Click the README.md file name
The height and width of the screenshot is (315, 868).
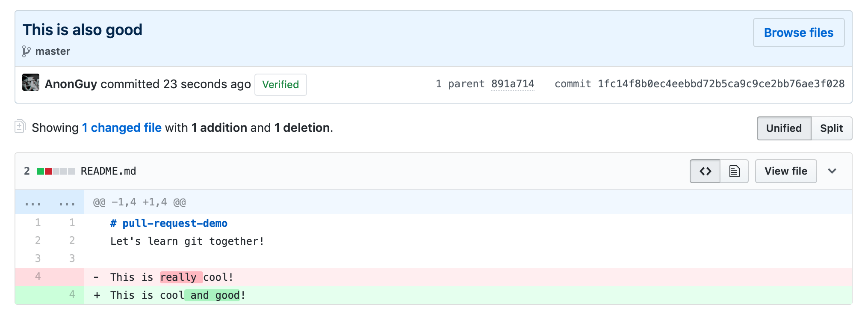coord(108,171)
